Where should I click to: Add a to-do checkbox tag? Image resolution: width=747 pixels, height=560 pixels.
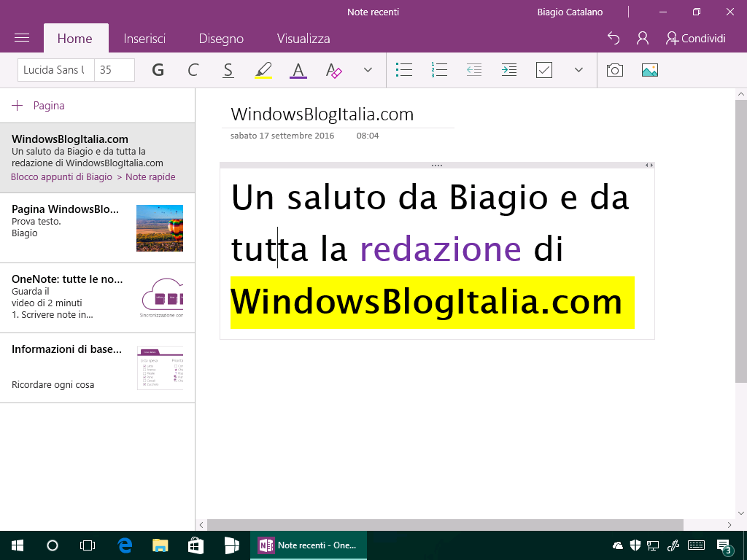543,70
